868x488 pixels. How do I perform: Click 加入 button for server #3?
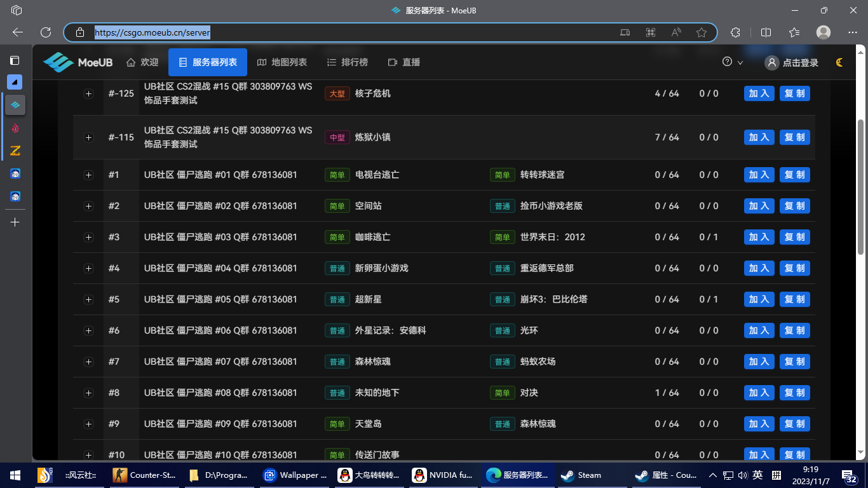(759, 237)
